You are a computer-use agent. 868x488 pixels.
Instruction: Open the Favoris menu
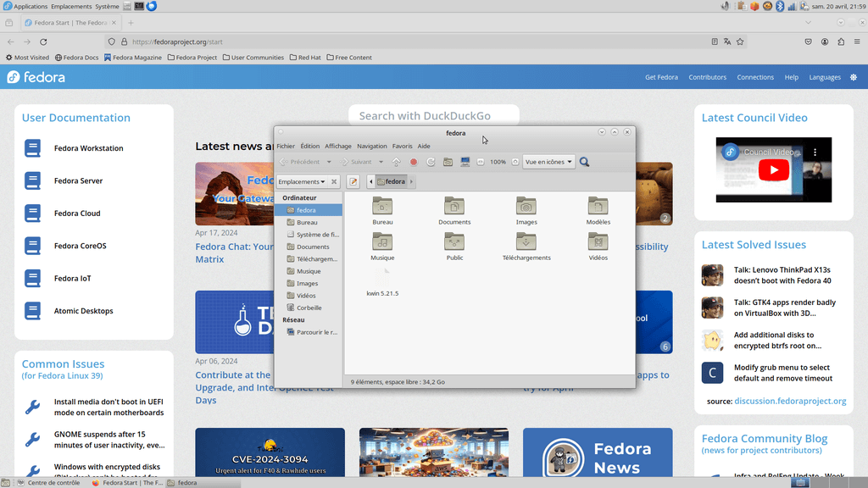pos(403,146)
